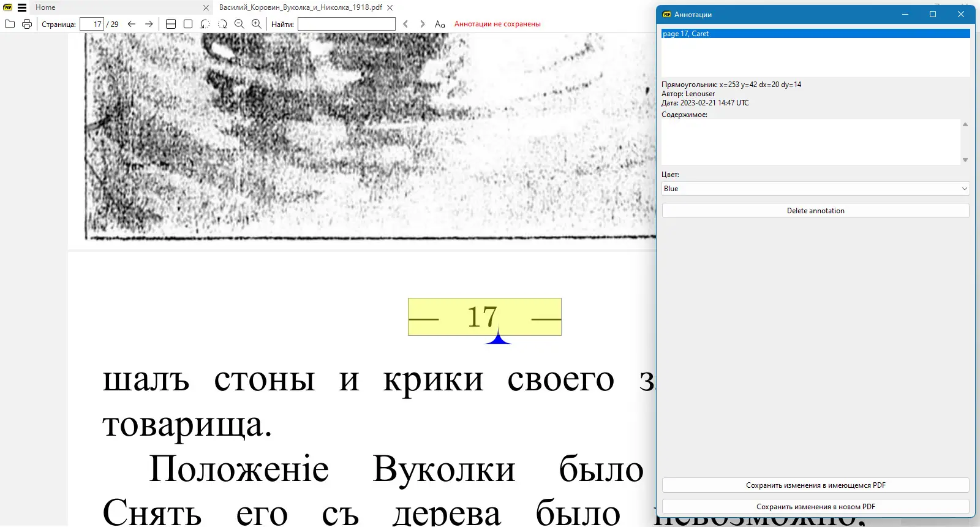
Task: Toggle match case search option
Action: 440,24
